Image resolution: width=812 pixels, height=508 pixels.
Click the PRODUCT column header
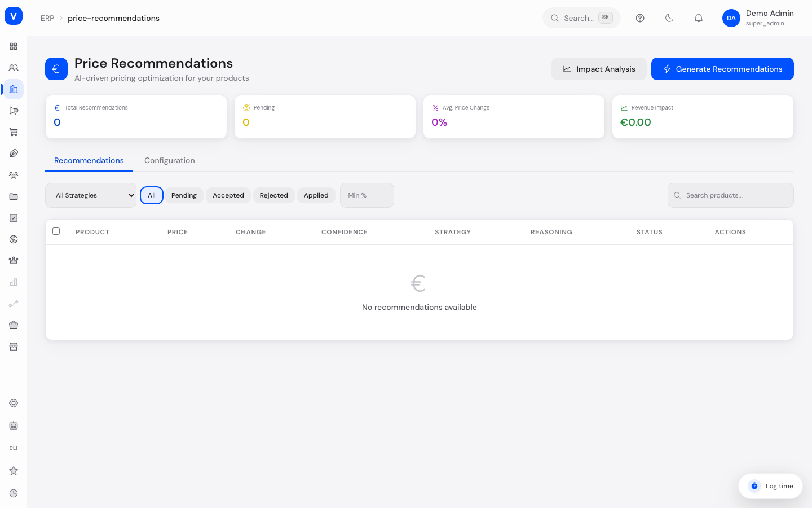tap(92, 232)
